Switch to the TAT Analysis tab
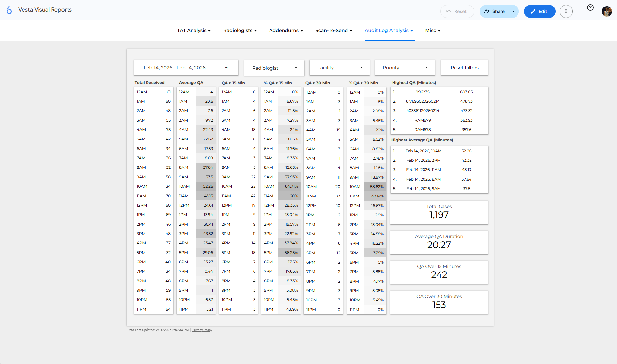This screenshot has width=617, height=364. click(x=194, y=30)
